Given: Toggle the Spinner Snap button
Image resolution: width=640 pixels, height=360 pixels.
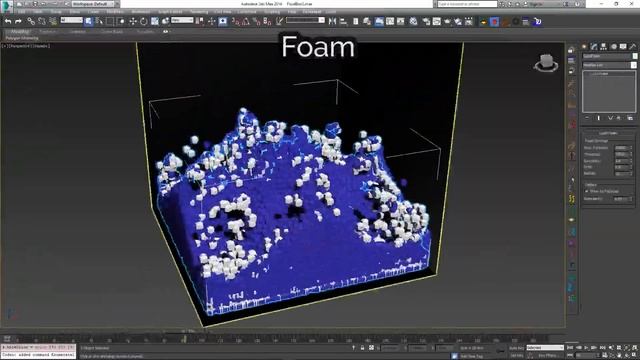Looking at the screenshot, I should tap(267, 21).
